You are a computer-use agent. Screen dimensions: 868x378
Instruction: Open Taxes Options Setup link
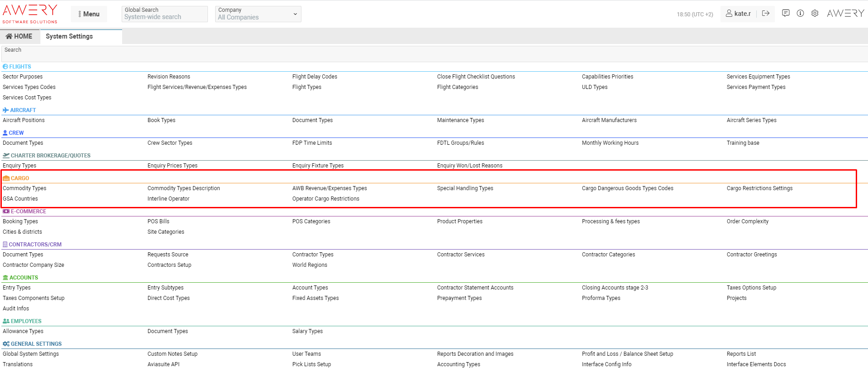click(751, 288)
